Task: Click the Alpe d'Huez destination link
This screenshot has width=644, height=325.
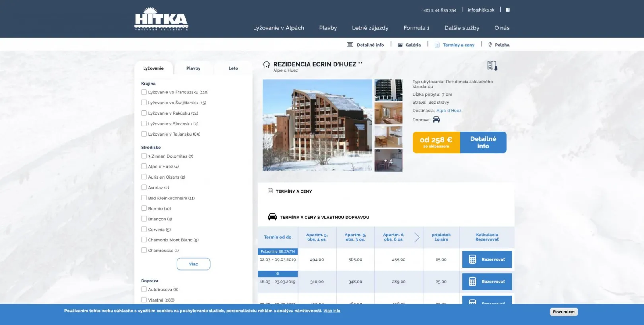Action: pyautogui.click(x=449, y=111)
